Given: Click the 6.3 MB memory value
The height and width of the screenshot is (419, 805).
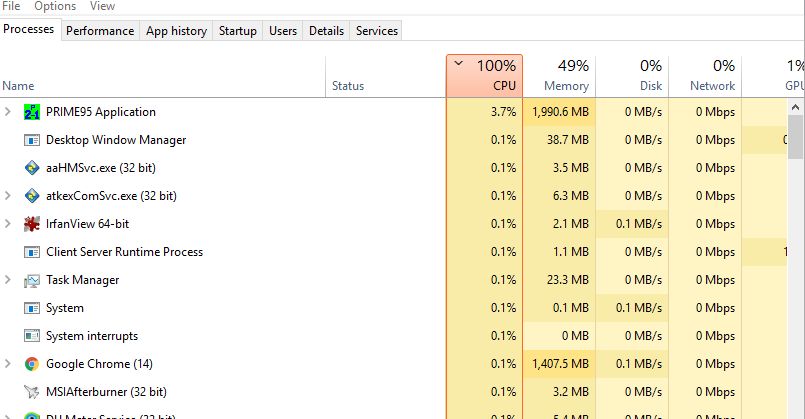Looking at the screenshot, I should coord(570,196).
